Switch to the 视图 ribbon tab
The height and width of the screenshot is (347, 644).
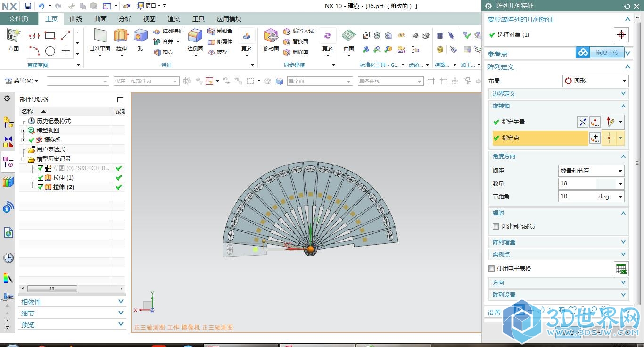point(149,19)
